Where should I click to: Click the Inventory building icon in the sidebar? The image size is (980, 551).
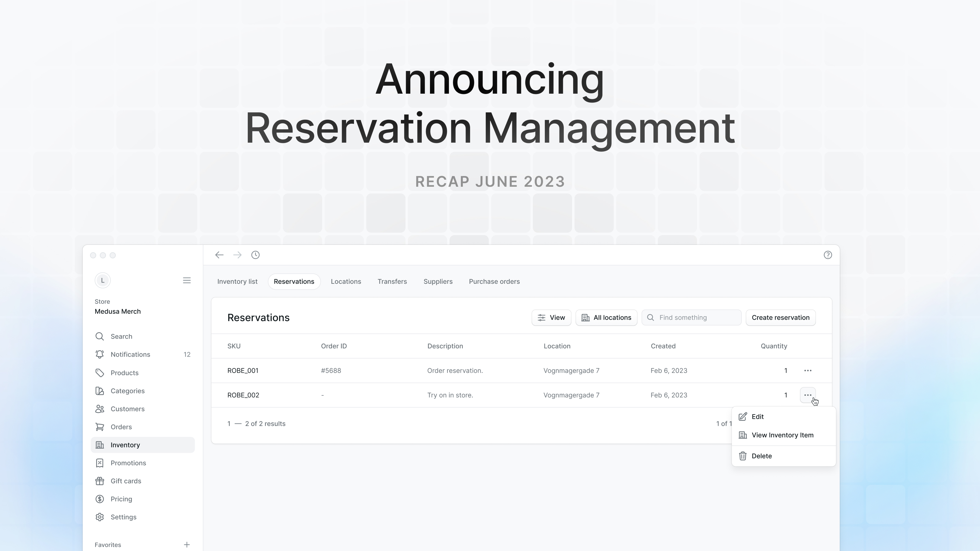click(100, 445)
